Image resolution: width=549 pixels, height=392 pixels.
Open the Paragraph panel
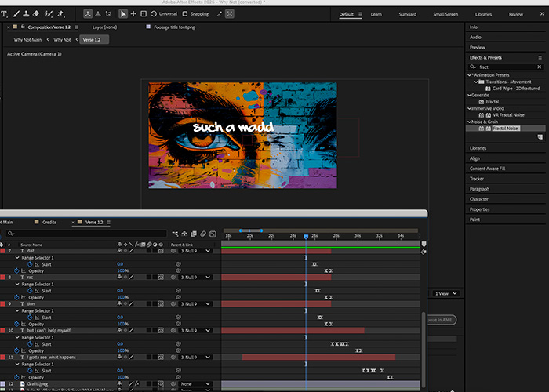479,189
